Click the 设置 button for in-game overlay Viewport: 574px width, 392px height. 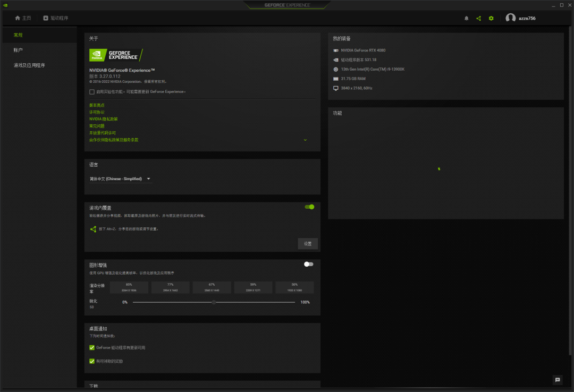click(x=308, y=244)
